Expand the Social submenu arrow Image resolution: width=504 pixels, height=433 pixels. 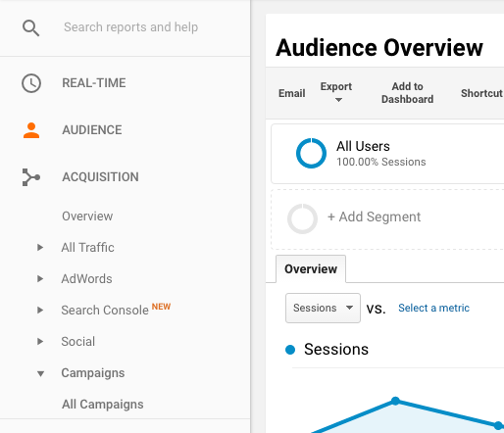tap(40, 342)
